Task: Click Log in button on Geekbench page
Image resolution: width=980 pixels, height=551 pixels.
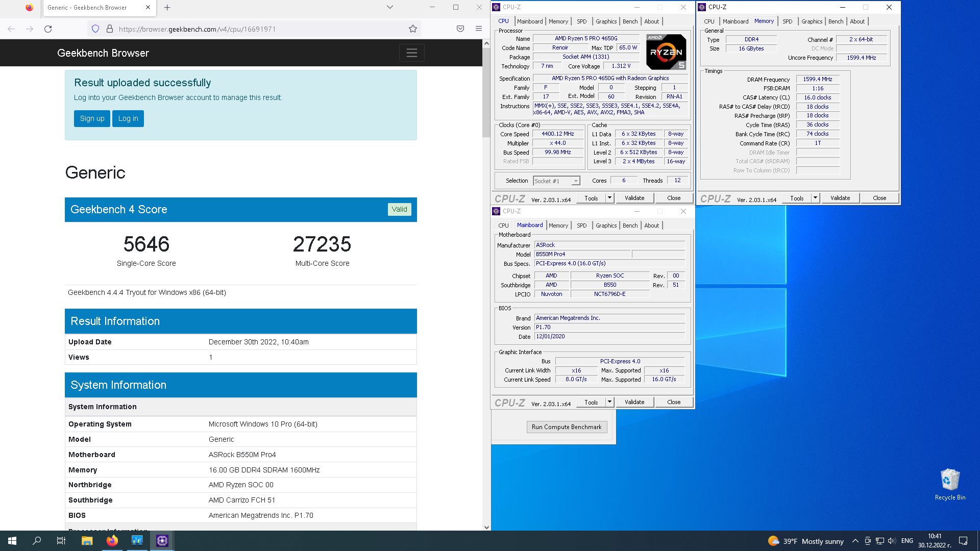Action: click(128, 118)
